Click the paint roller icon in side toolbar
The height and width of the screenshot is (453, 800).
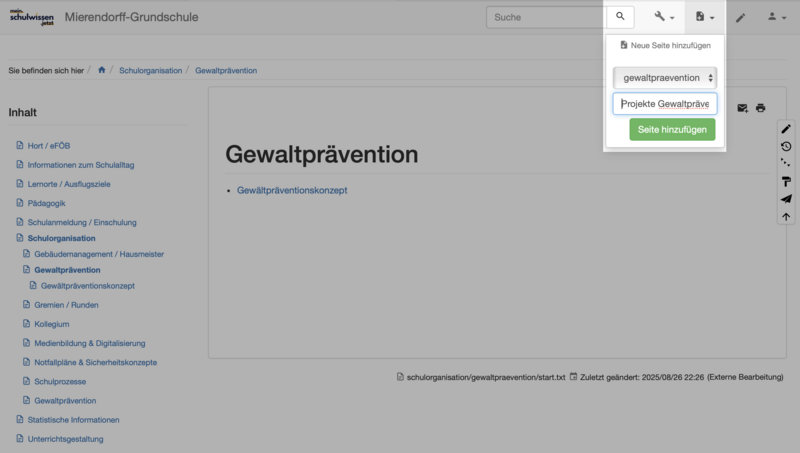coord(786,181)
